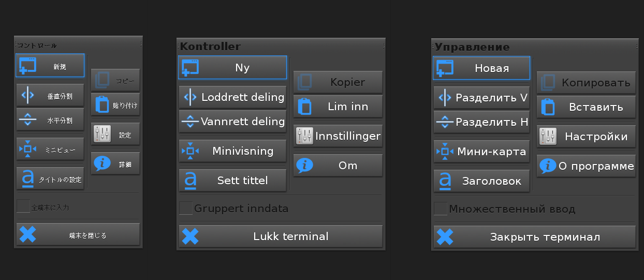Toggle the Множественный ввод checkbox

pos(441,209)
